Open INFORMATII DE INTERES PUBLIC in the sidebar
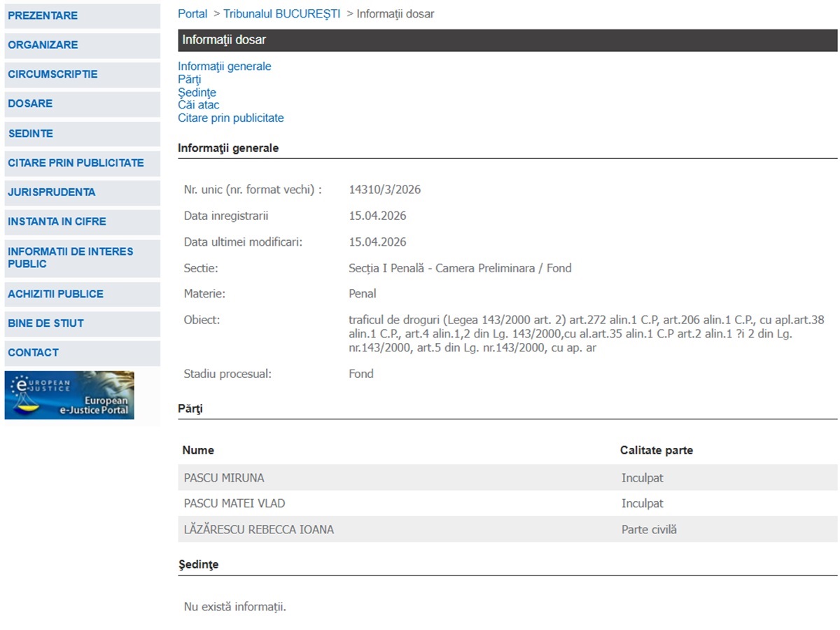 pyautogui.click(x=82, y=258)
